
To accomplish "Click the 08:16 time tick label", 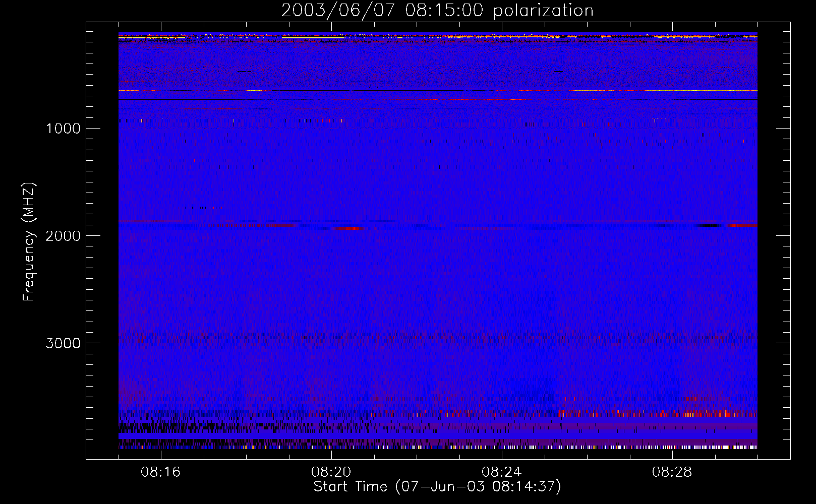I will point(161,472).
